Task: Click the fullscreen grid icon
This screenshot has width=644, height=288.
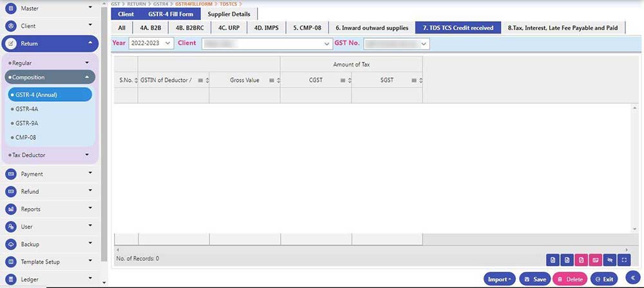Action: click(625, 260)
